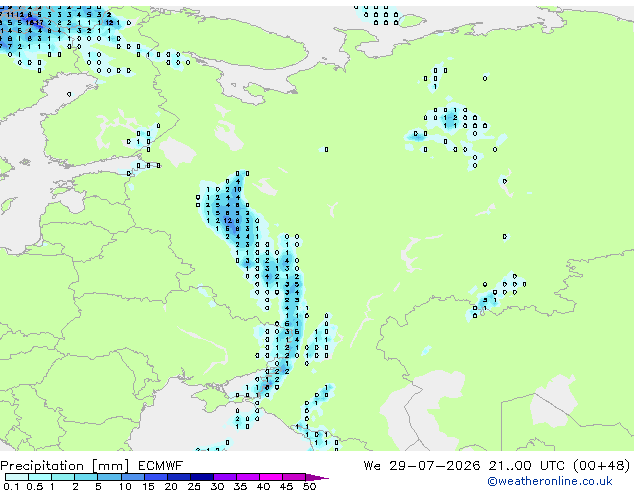Click the forecast offset '(00+48)'
This screenshot has height=490, width=634.
pos(602,466)
